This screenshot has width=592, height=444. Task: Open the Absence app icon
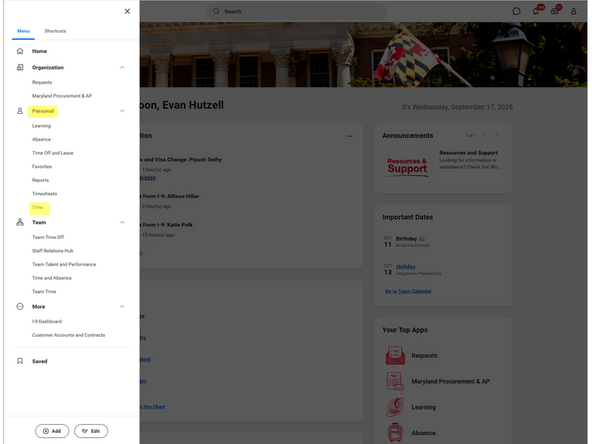coord(395,433)
